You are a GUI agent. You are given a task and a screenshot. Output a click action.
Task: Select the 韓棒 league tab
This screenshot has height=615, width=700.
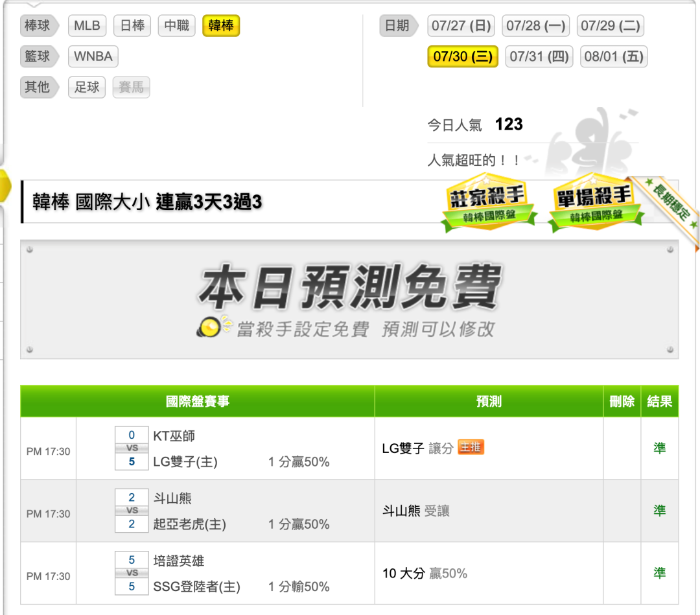[221, 25]
